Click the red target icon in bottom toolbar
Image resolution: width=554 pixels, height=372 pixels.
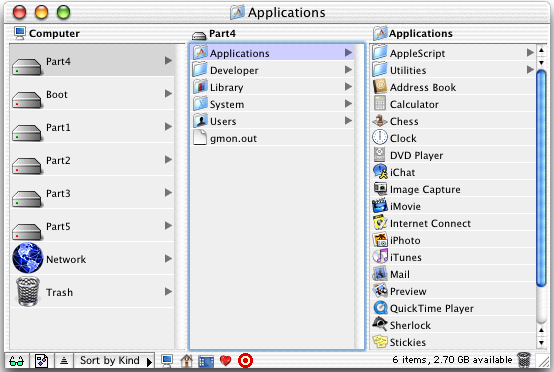click(x=245, y=361)
